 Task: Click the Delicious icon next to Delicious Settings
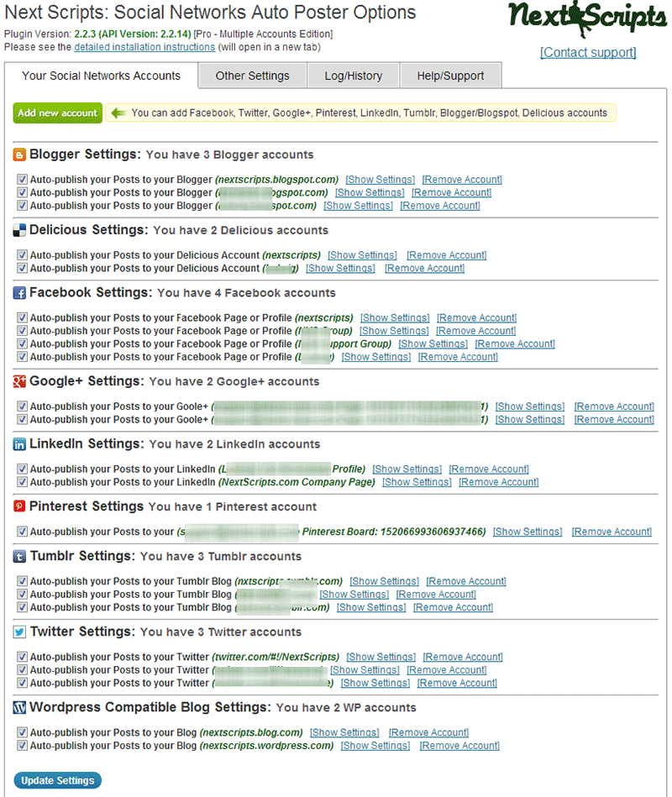point(19,230)
